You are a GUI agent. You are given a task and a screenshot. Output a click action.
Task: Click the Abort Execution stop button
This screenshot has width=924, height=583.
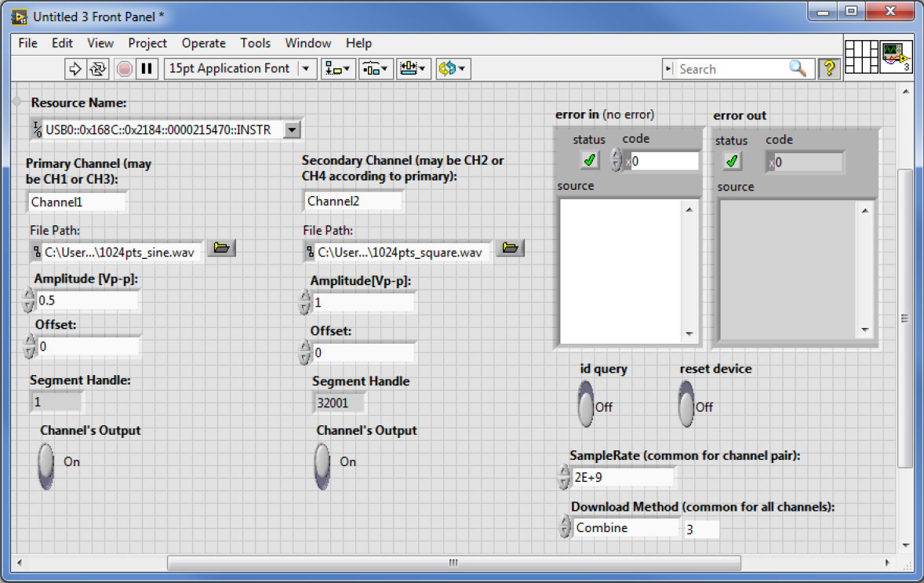pyautogui.click(x=124, y=69)
